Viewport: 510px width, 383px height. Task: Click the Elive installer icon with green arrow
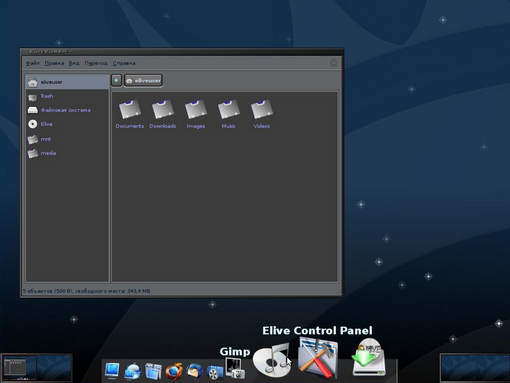point(369,357)
